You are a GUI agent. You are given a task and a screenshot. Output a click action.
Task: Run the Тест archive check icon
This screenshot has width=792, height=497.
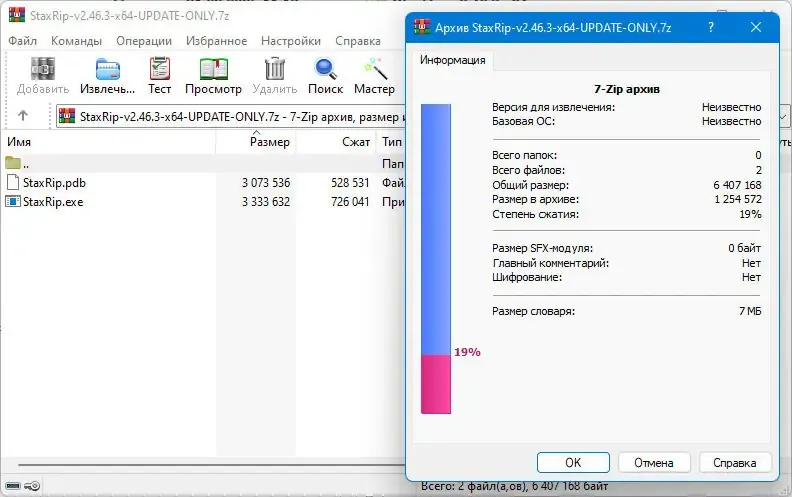pyautogui.click(x=160, y=69)
